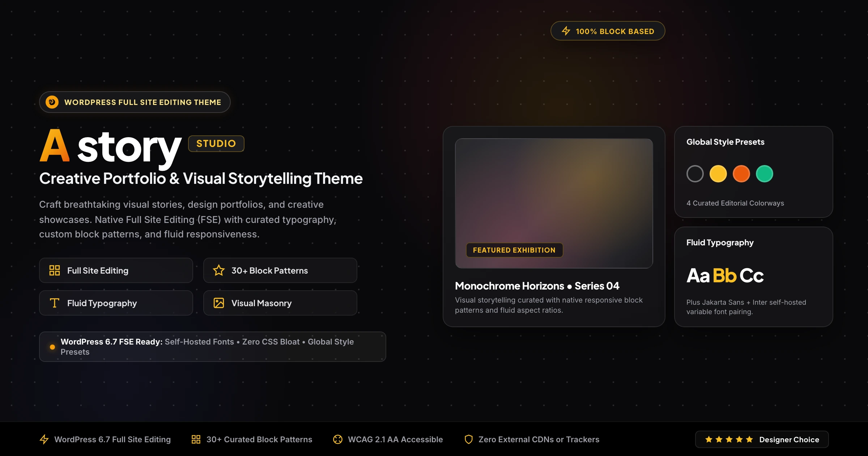Click the orange status dot in FSE Ready banner

click(x=52, y=347)
